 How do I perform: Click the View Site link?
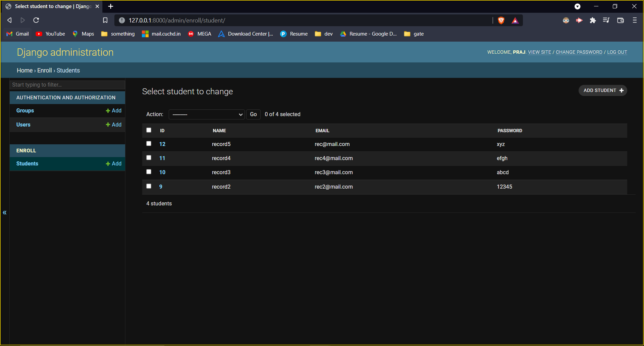click(539, 52)
